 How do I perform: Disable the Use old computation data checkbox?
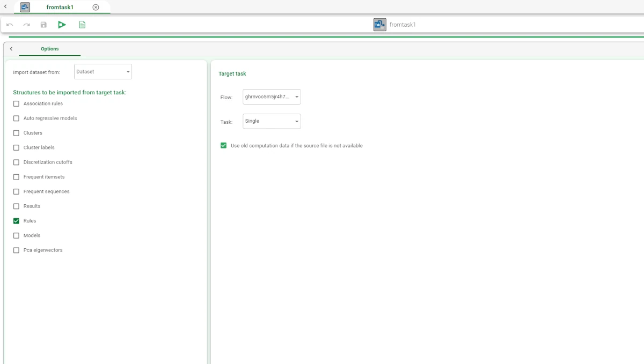(x=224, y=146)
